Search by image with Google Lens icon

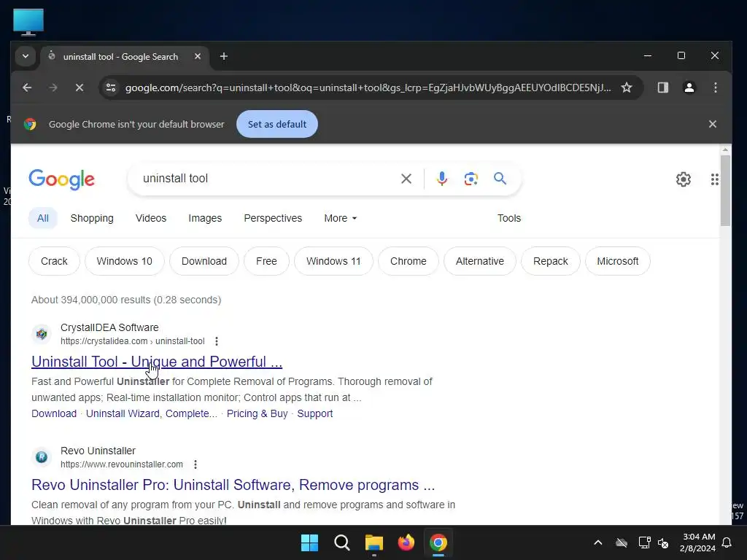pos(471,179)
